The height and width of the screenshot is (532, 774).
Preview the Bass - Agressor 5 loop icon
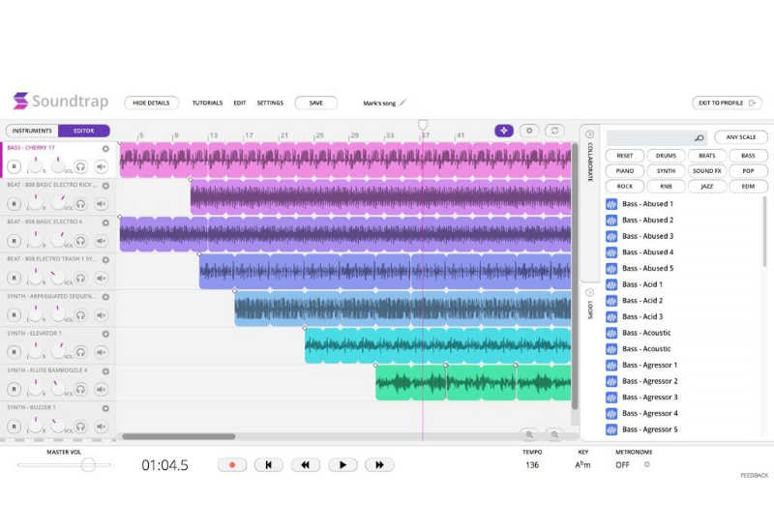[x=611, y=429]
